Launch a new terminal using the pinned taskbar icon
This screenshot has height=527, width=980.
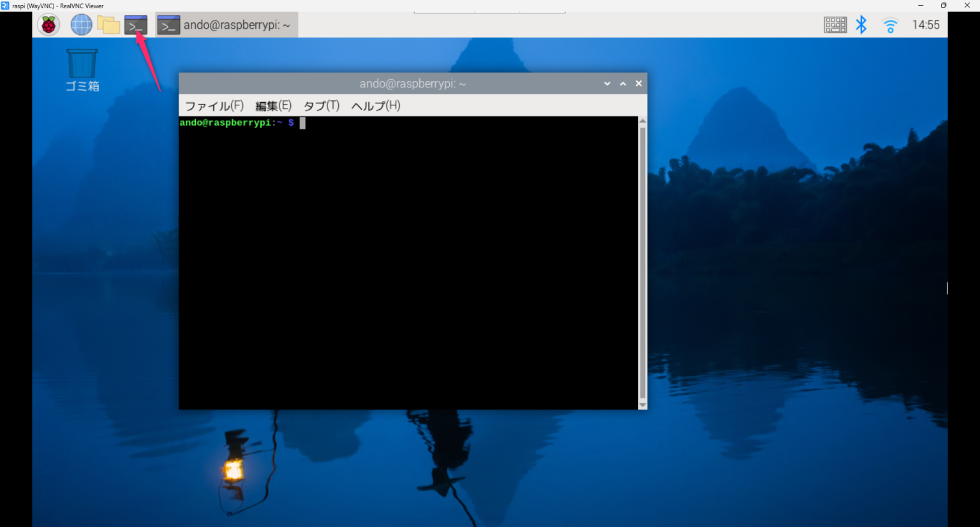(x=135, y=24)
